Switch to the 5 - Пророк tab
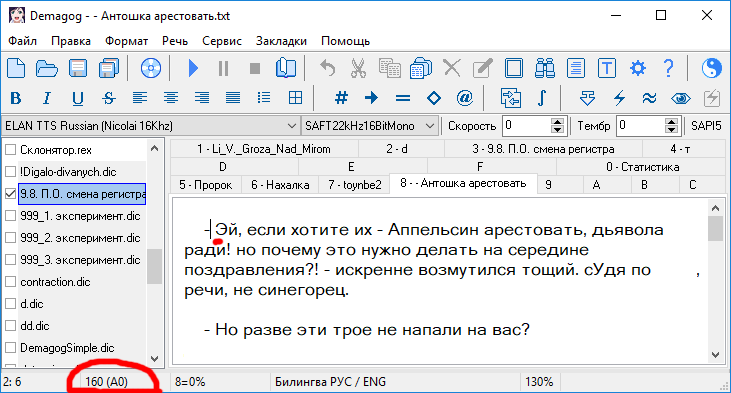 206,185
